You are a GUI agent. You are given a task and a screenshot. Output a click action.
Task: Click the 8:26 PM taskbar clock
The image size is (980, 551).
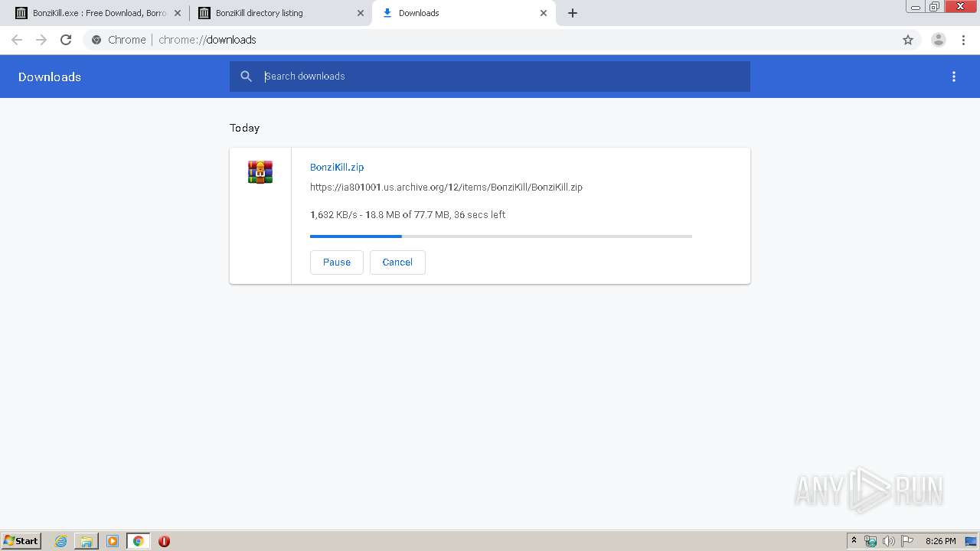click(x=940, y=541)
